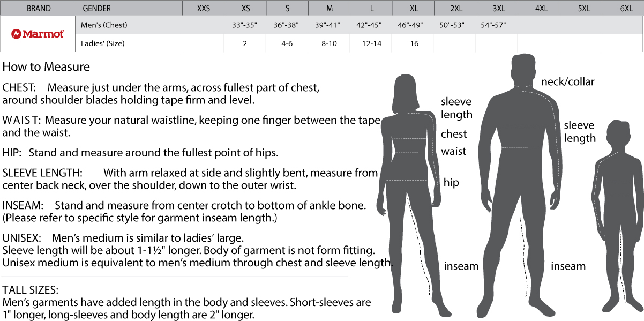Click sleeve length label beside the man's arm
The image size is (644, 321).
579,132
